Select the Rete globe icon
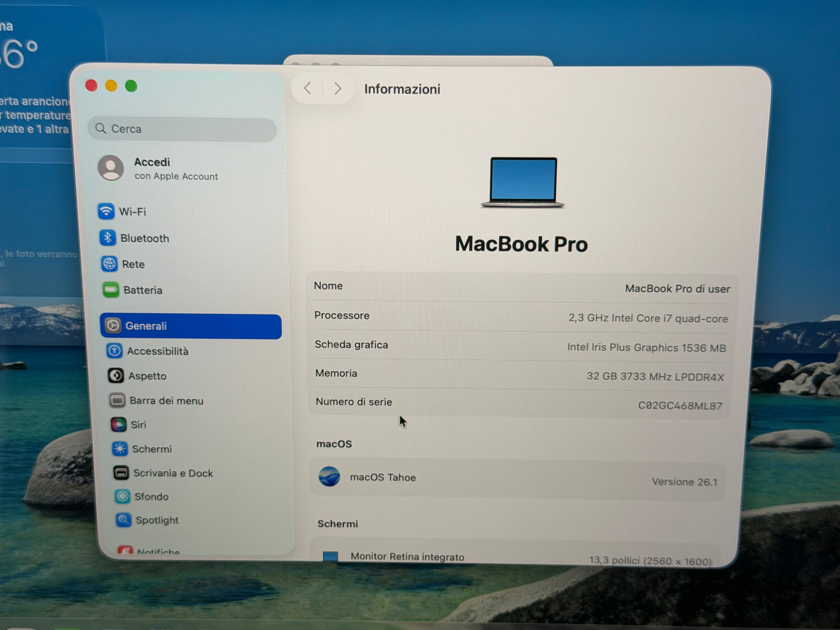 [x=109, y=264]
